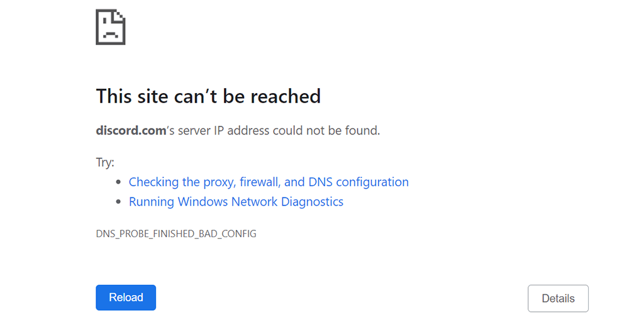Viewport: 644px width, 322px height.
Task: Click the "Try:" label
Action: tap(105, 162)
